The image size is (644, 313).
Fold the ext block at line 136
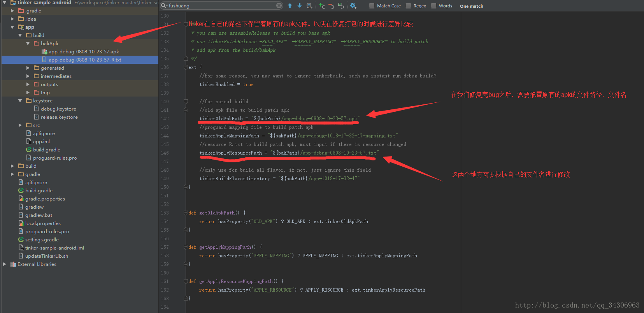(186, 67)
